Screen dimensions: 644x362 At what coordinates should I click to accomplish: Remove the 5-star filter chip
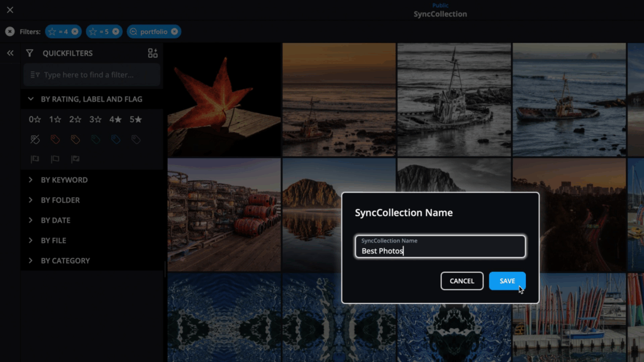point(116,31)
